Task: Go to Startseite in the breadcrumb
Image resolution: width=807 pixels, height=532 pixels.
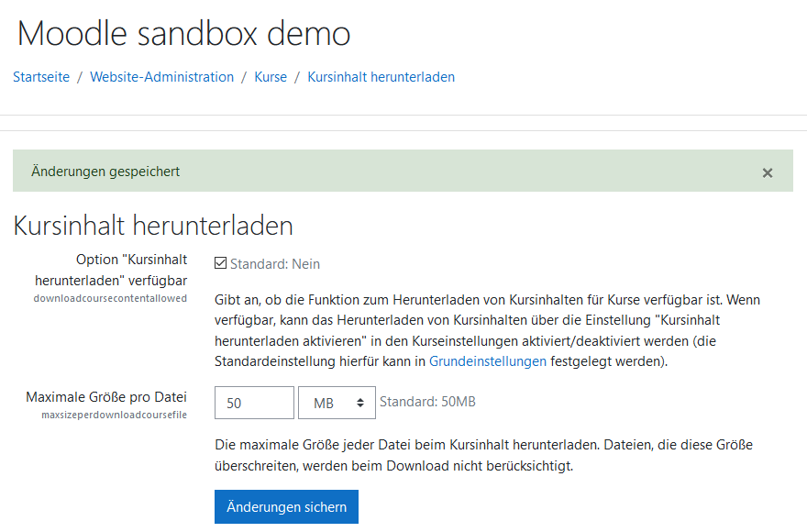Action: point(41,77)
